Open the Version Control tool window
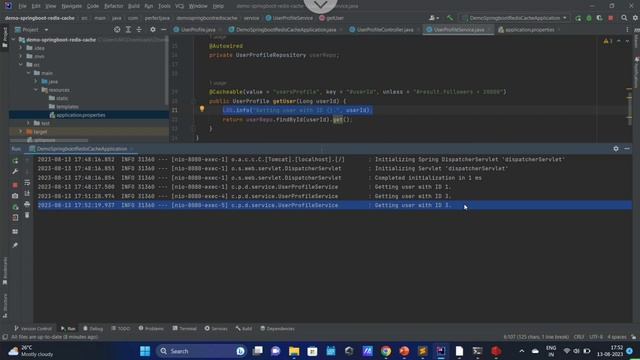 [x=33, y=329]
